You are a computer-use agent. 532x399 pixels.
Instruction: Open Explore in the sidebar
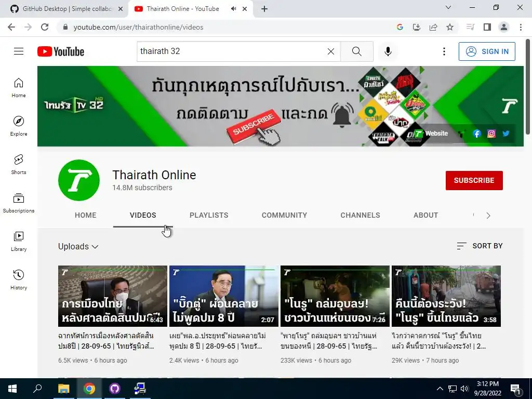coord(19,126)
